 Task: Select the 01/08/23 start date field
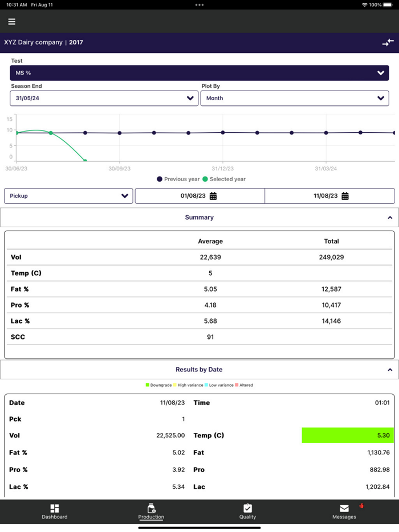click(199, 196)
